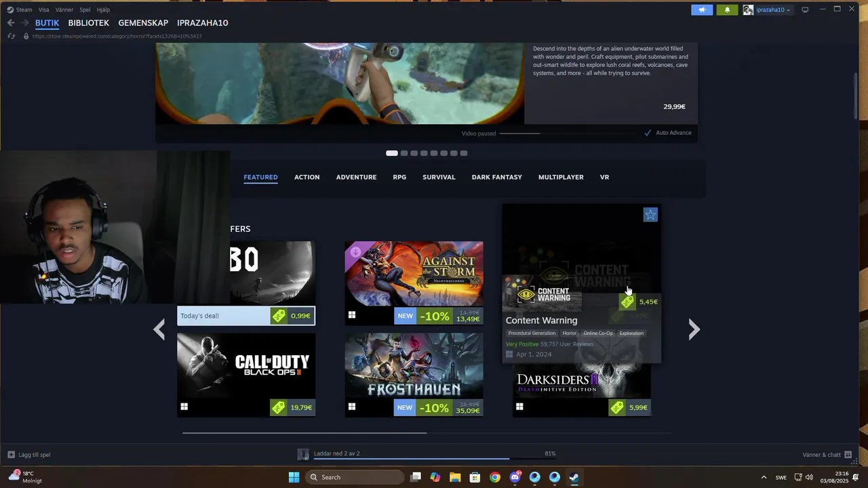868x488 pixels.
Task: Open Google Chrome from the taskbar
Action: coord(495,477)
